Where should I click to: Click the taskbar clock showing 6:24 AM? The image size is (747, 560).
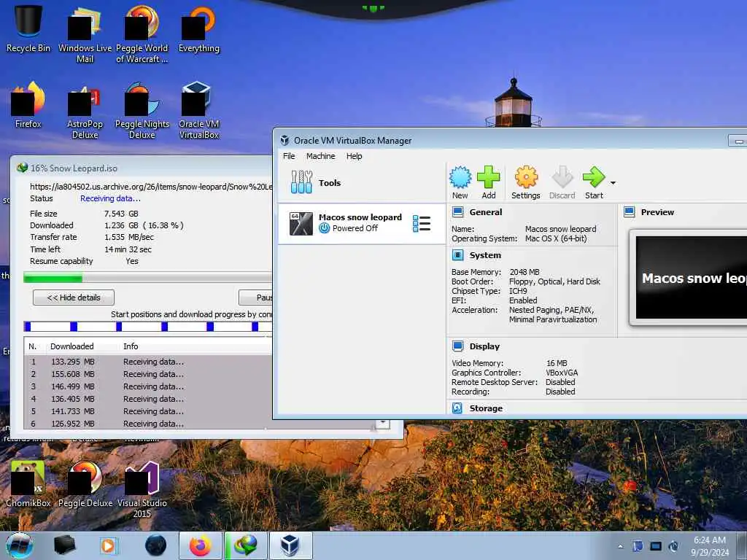point(710,546)
